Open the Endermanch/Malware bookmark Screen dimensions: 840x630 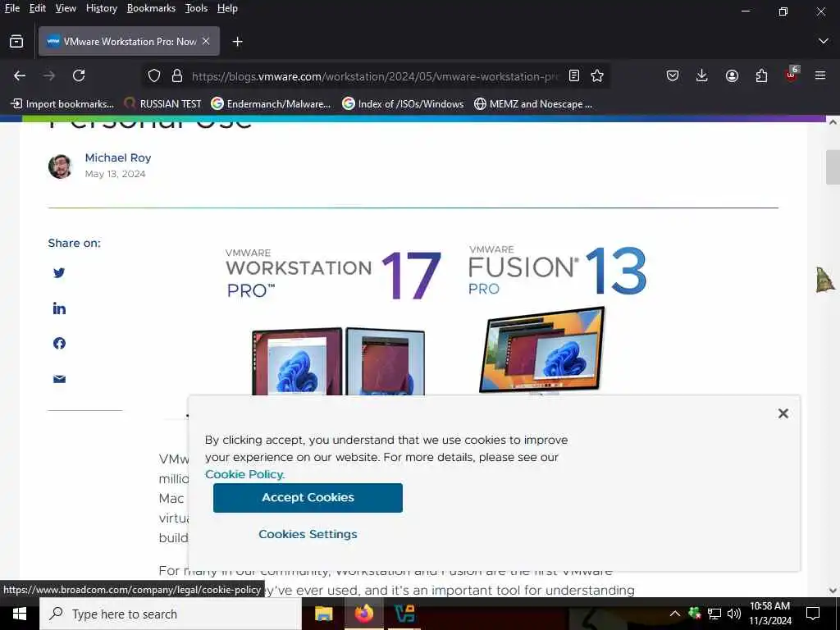271,104
